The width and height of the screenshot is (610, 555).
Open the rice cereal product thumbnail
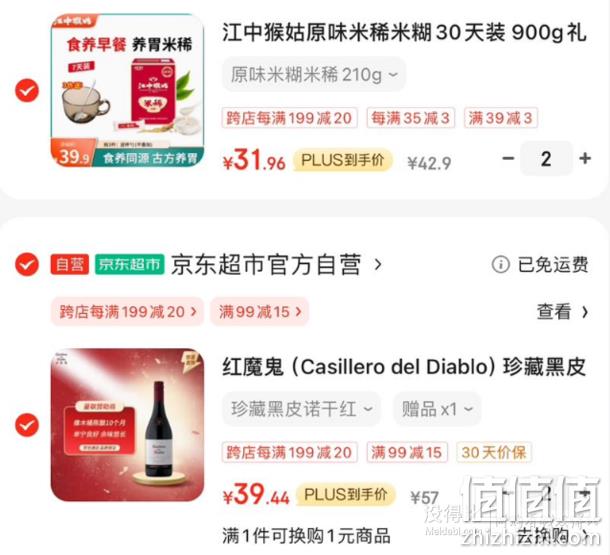[127, 91]
